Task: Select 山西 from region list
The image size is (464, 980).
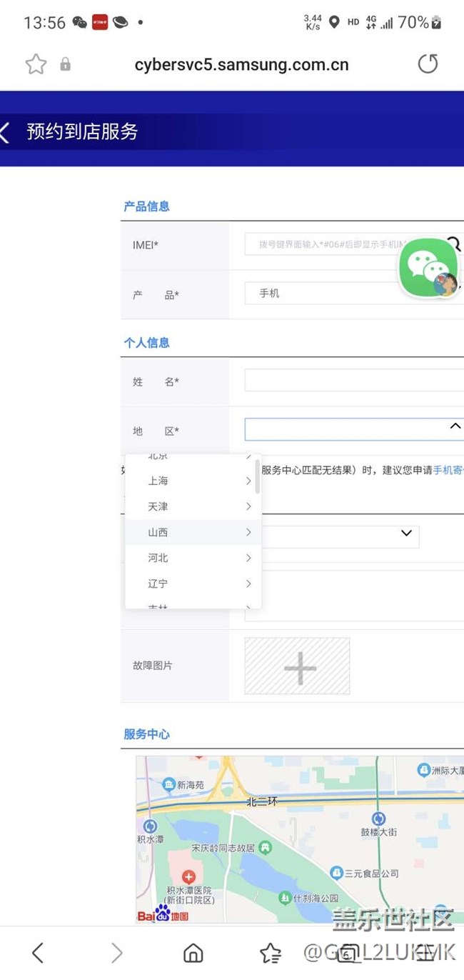Action: [x=158, y=533]
